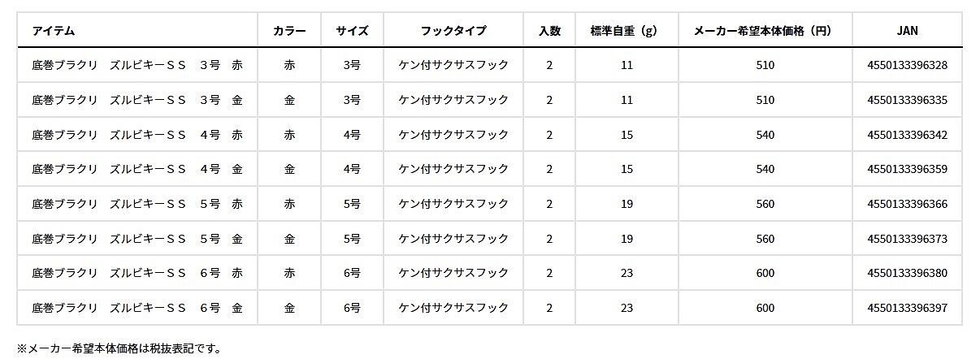Click JAN code 4550133396328
Viewport: 980px width, 359px height.
point(907,65)
